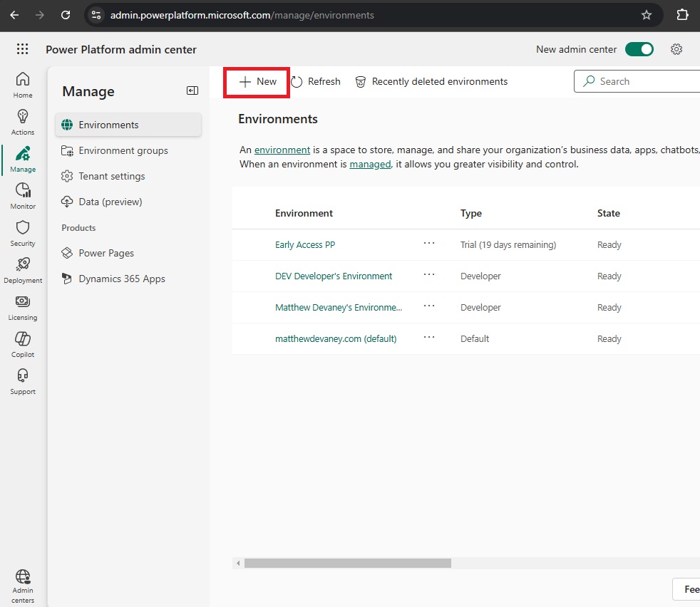Go to Home in left rail
The width and height of the screenshot is (700, 607).
tap(23, 85)
